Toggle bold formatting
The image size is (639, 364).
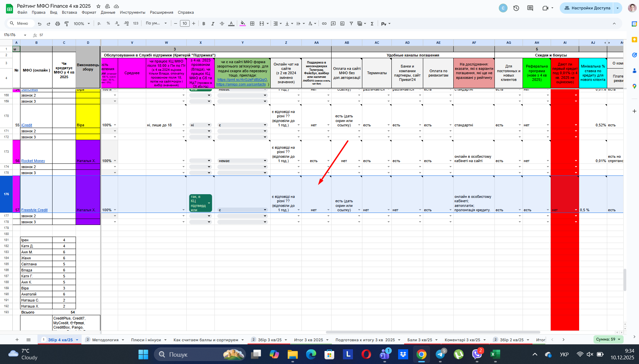tap(204, 23)
